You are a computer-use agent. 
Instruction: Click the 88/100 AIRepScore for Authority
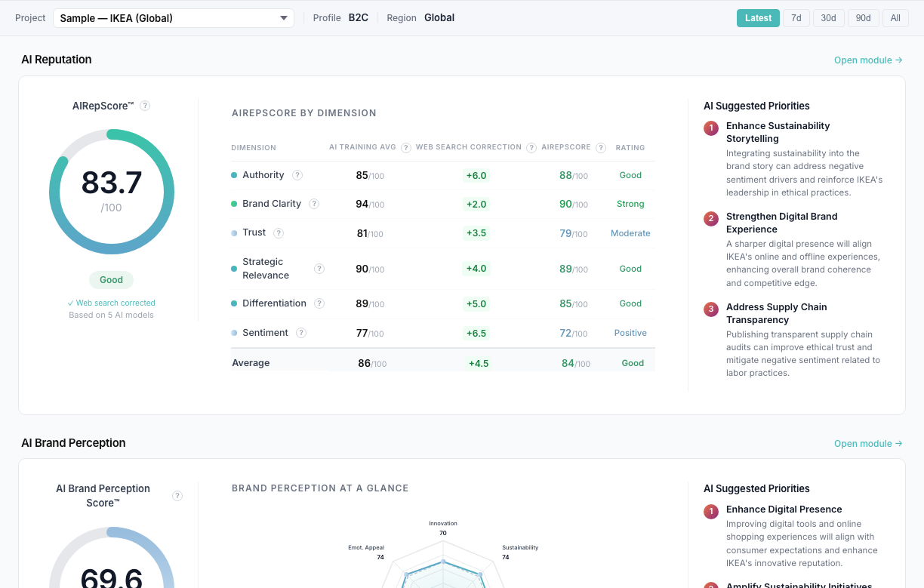click(x=574, y=175)
